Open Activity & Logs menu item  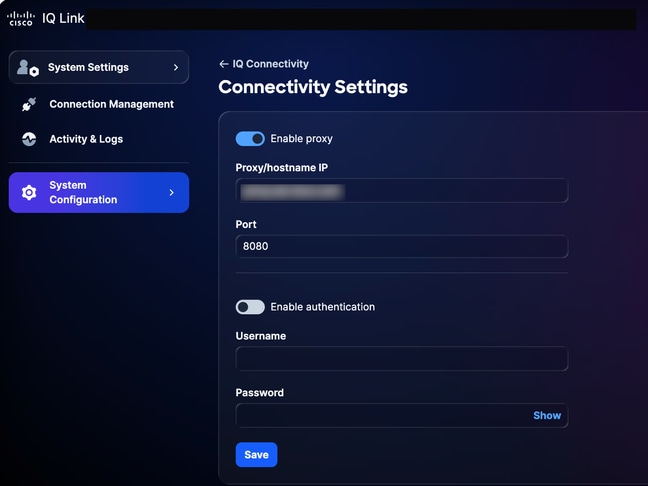pos(99,139)
